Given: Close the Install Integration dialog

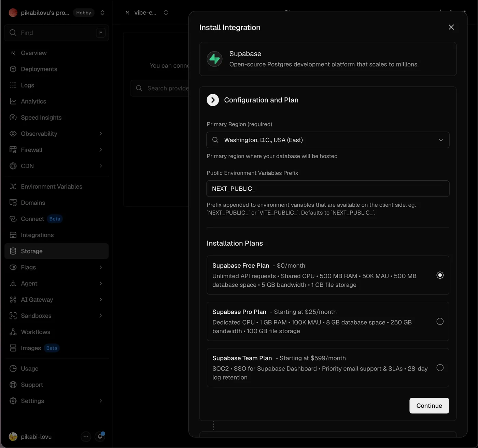Looking at the screenshot, I should coord(451,27).
